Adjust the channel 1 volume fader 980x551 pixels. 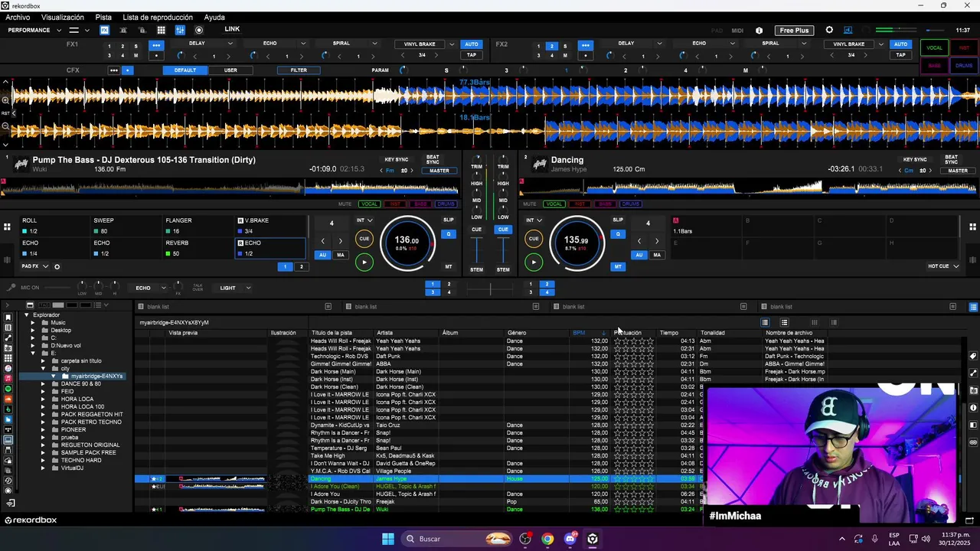477,251
